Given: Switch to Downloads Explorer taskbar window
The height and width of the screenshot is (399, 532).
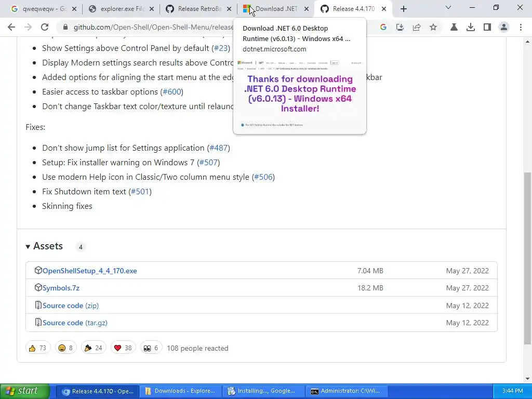Looking at the screenshot, I should pos(180,391).
